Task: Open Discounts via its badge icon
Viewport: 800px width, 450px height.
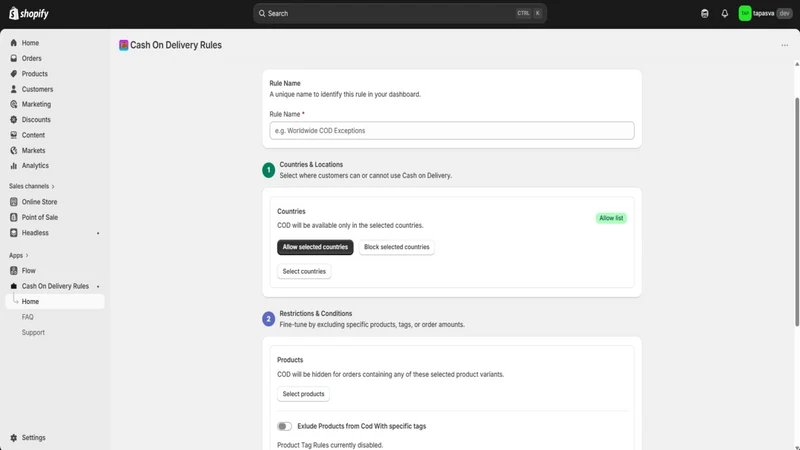Action: [x=14, y=119]
